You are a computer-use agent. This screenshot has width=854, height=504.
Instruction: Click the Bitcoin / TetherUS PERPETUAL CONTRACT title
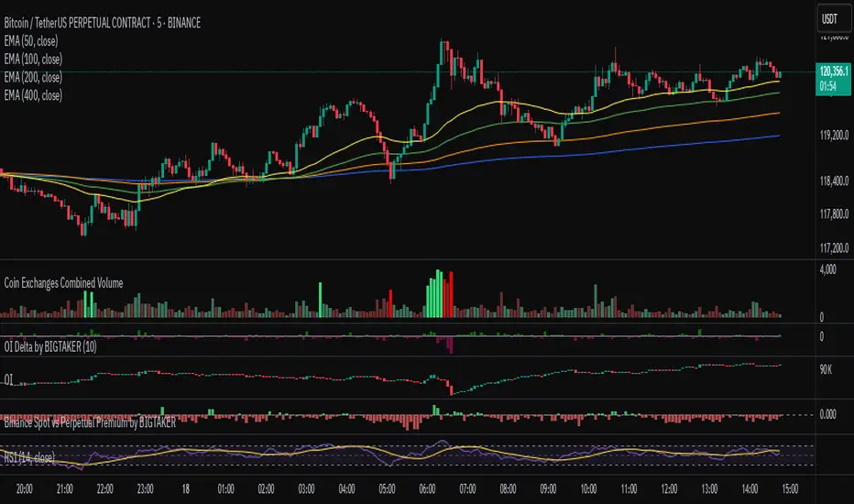coord(103,23)
